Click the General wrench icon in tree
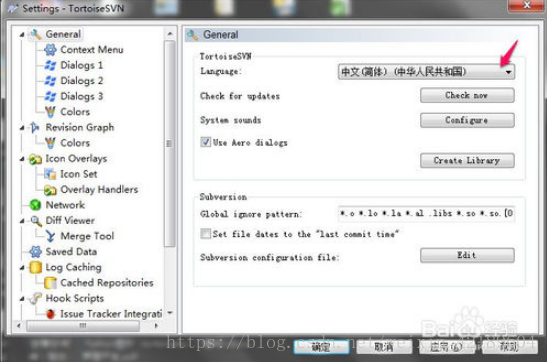The height and width of the screenshot is (362, 547). [x=36, y=34]
